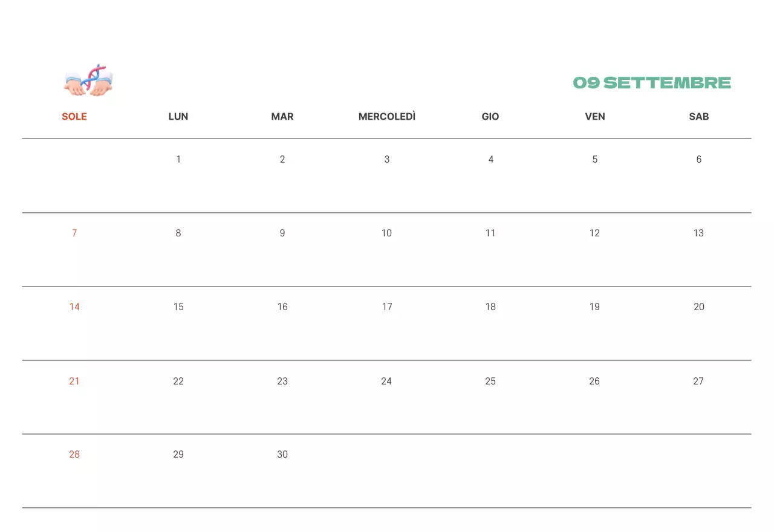The width and height of the screenshot is (774, 532).
Task: Select day 30 under MAR
Action: pyautogui.click(x=282, y=455)
